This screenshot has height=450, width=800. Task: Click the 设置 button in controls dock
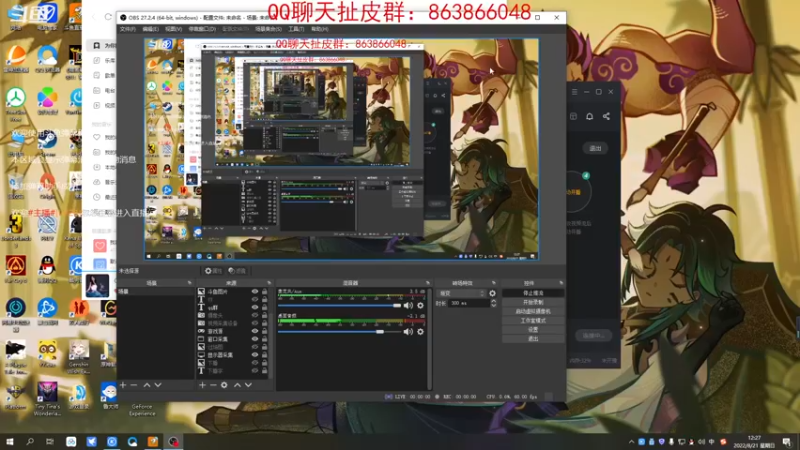(533, 330)
